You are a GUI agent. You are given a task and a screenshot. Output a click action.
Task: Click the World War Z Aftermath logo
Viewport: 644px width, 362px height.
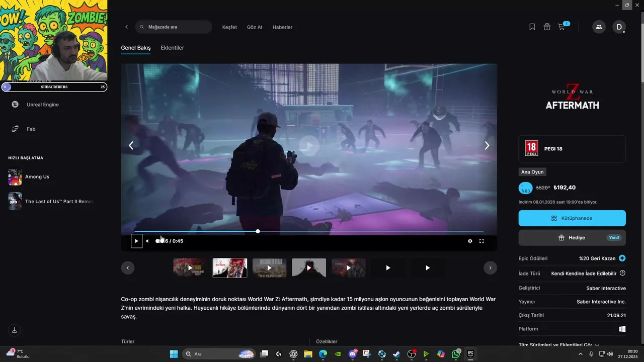click(x=572, y=98)
